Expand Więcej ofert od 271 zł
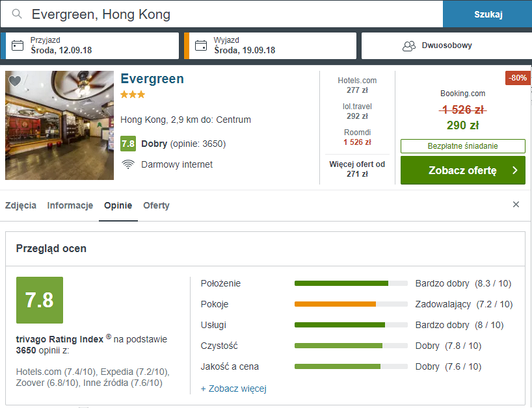Screen dimensions: 532x408 [357, 169]
